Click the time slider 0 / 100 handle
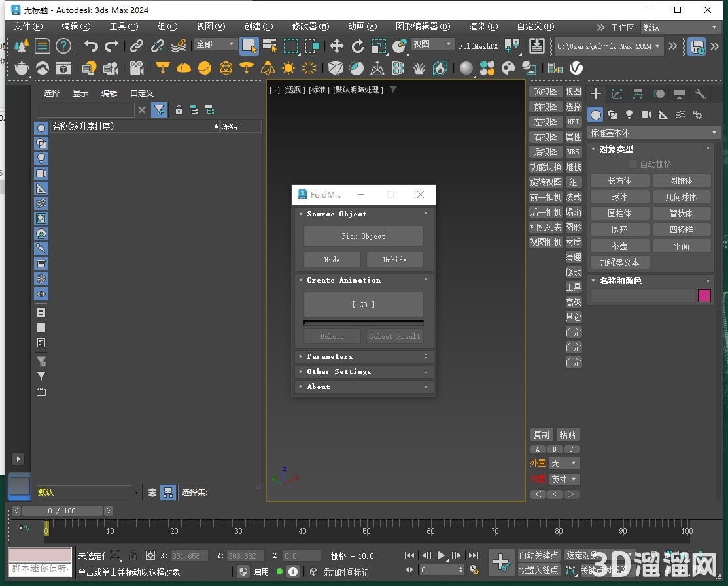The height and width of the screenshot is (586, 728). click(x=62, y=511)
